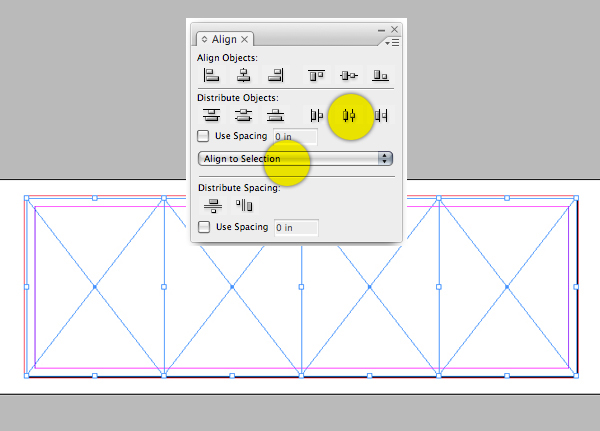The height and width of the screenshot is (431, 600).
Task: Click left-middle handle of selection
Action: (x=26, y=287)
